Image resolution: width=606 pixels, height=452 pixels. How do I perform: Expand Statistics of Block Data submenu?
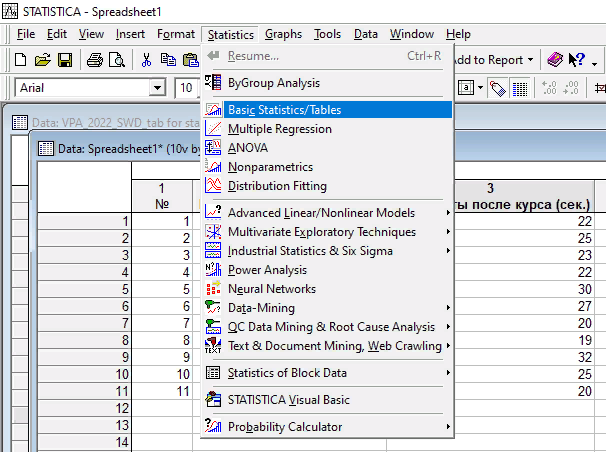pyautogui.click(x=448, y=372)
